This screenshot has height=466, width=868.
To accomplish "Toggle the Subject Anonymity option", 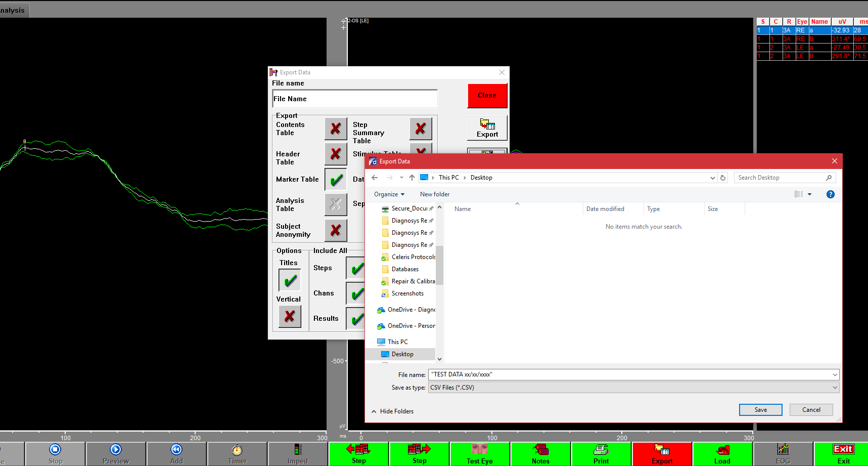I will [336, 230].
